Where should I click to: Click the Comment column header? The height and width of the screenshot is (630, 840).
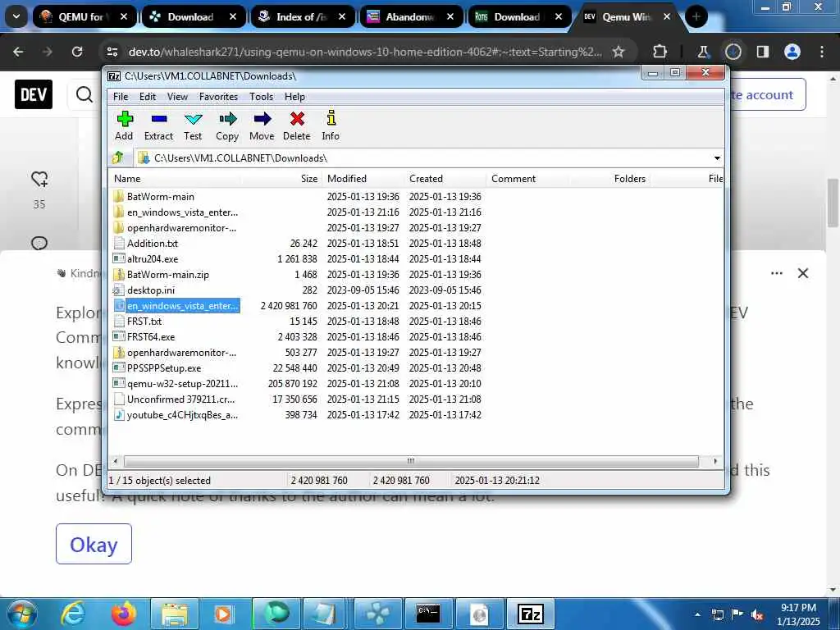click(527, 179)
